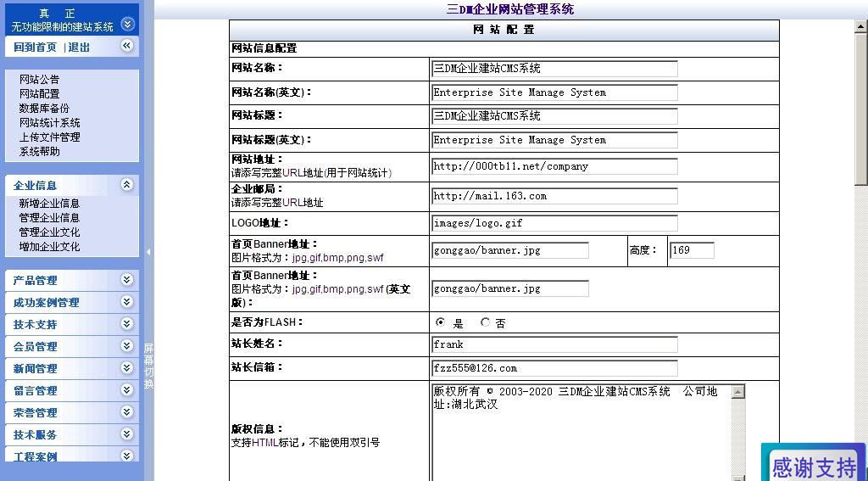Screen dimensions: 868x481
Task: Open 新增企业信息 menu entry
Action: (x=49, y=204)
